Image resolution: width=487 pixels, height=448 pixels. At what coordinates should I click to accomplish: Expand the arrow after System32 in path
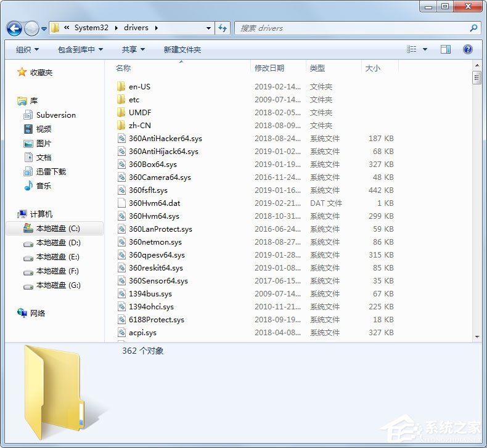(x=116, y=28)
